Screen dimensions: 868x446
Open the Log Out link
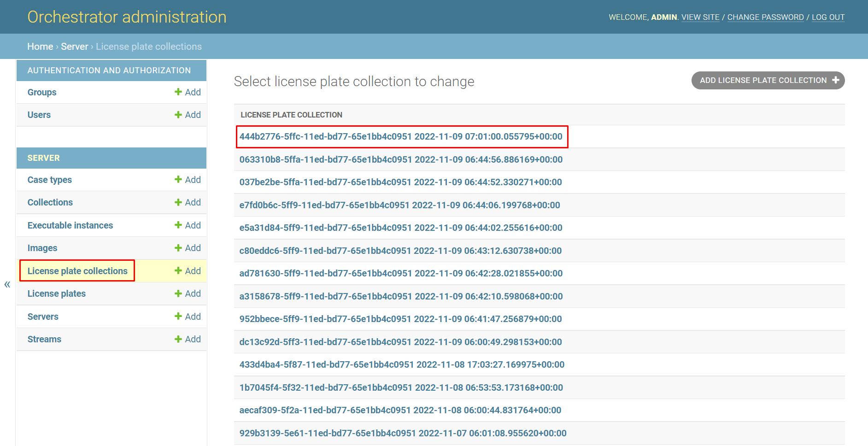[x=828, y=17]
